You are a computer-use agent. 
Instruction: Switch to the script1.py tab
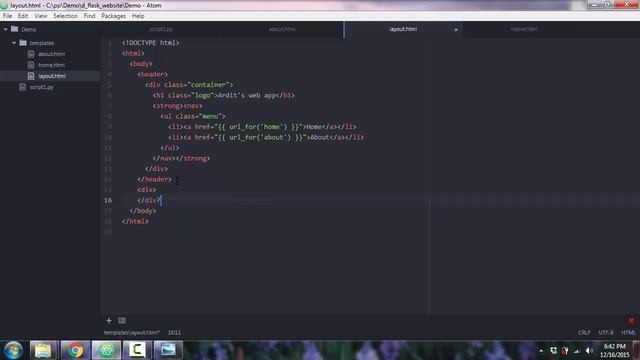(x=161, y=29)
